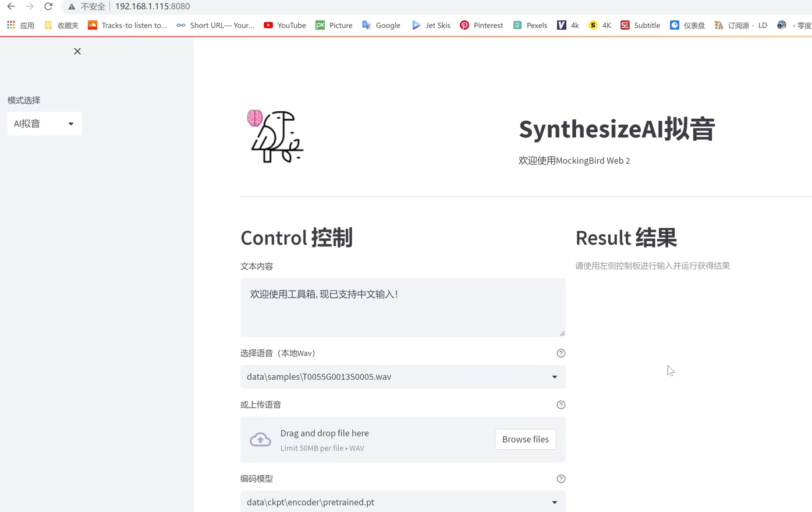This screenshot has width=812, height=512.
Task: Expand the data\samples wav file dropdown
Action: click(x=403, y=377)
